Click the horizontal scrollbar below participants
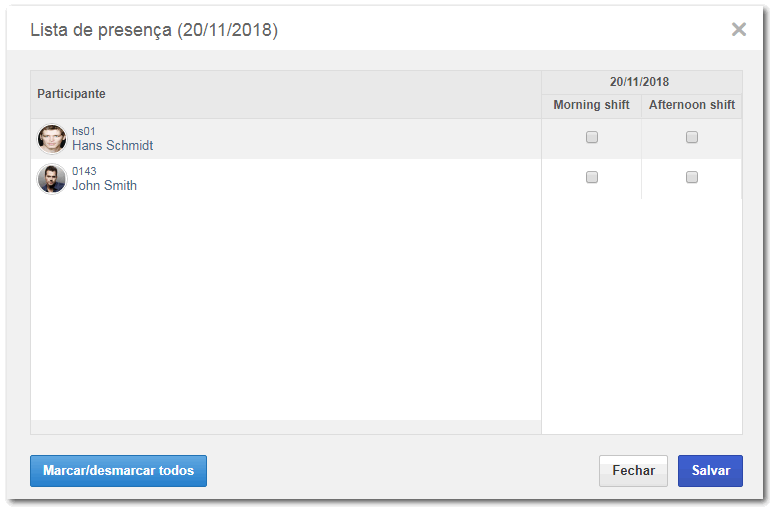Image resolution: width=771 pixels, height=507 pixels. 286,427
